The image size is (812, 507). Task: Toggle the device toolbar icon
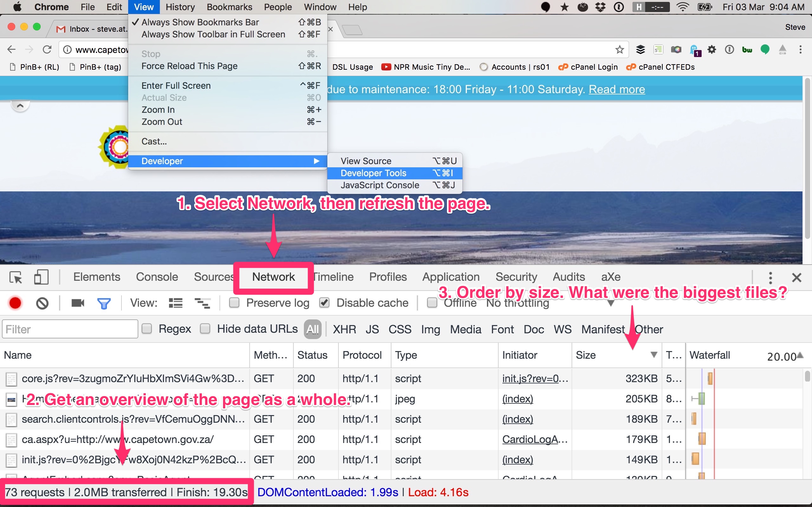tap(41, 277)
